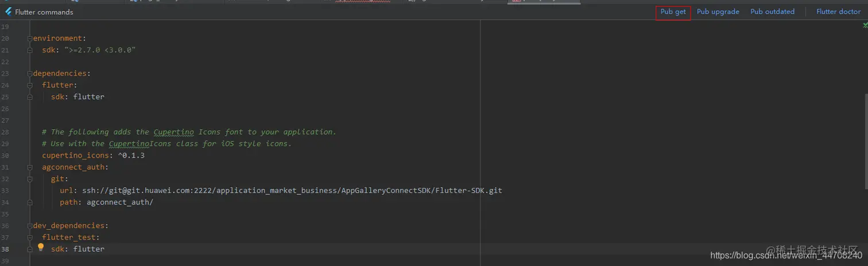Click line number 30 in gutter

pos(5,155)
